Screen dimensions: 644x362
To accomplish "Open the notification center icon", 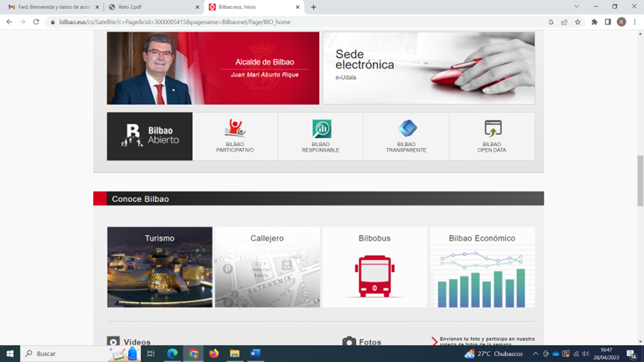I will pyautogui.click(x=632, y=354).
